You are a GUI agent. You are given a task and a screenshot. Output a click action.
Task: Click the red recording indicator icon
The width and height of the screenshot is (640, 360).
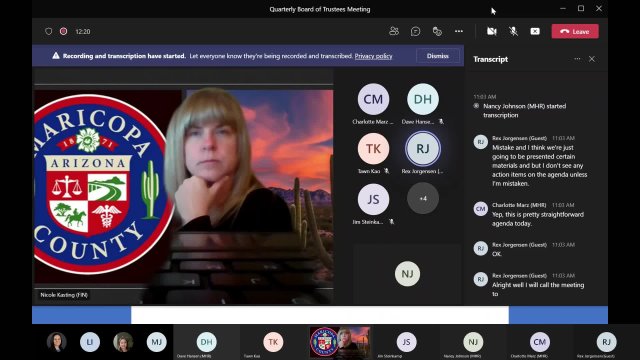tap(64, 31)
